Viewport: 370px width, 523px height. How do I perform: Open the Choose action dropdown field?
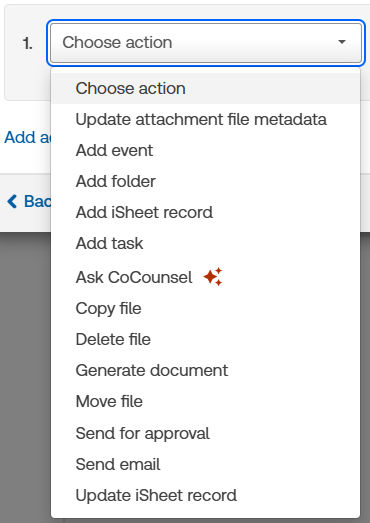tap(206, 43)
